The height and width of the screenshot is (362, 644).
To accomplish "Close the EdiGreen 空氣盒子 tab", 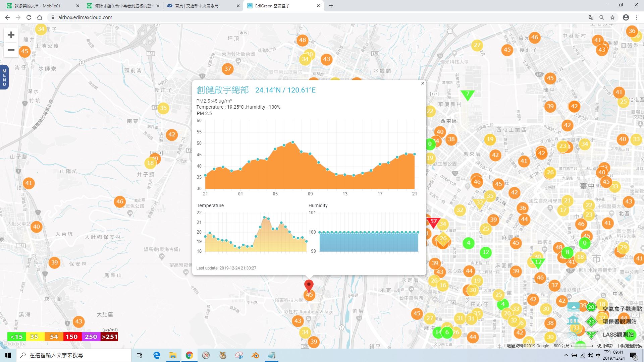I will [x=318, y=6].
